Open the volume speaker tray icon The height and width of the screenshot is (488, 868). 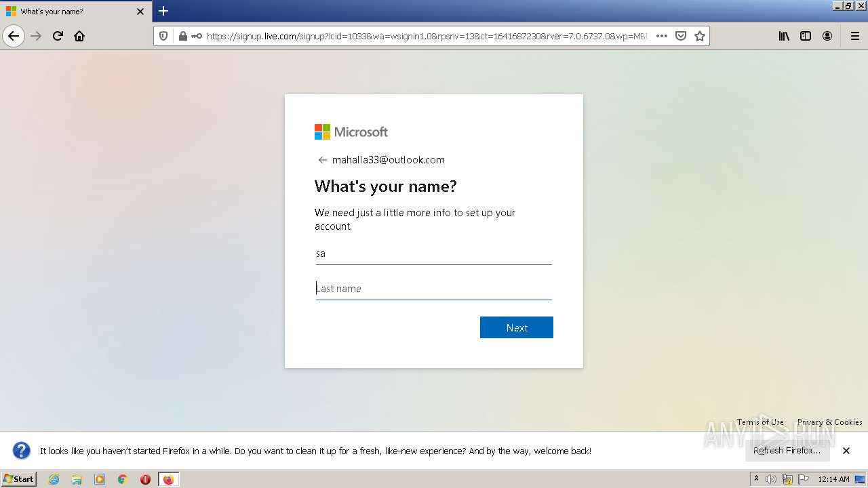[771, 479]
